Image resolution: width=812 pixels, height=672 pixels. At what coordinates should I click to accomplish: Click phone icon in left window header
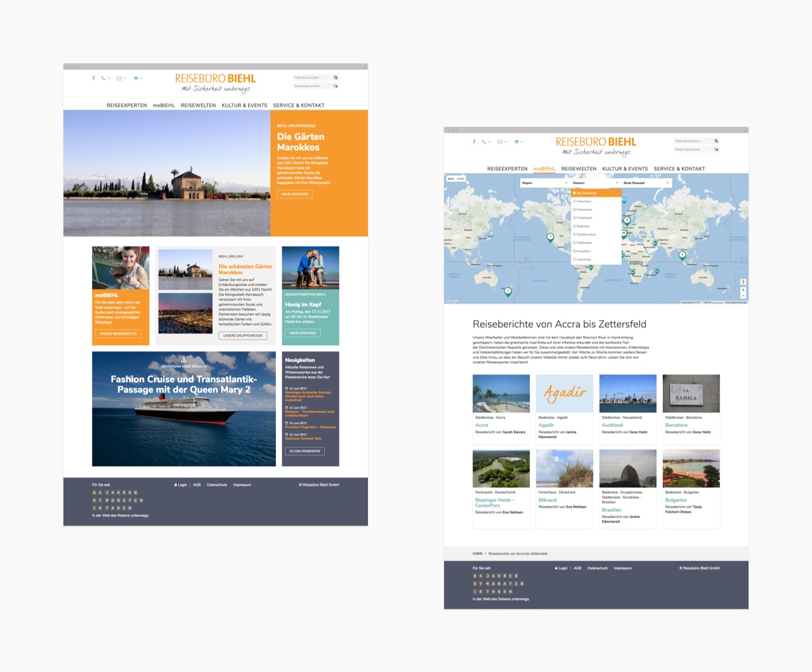103,79
